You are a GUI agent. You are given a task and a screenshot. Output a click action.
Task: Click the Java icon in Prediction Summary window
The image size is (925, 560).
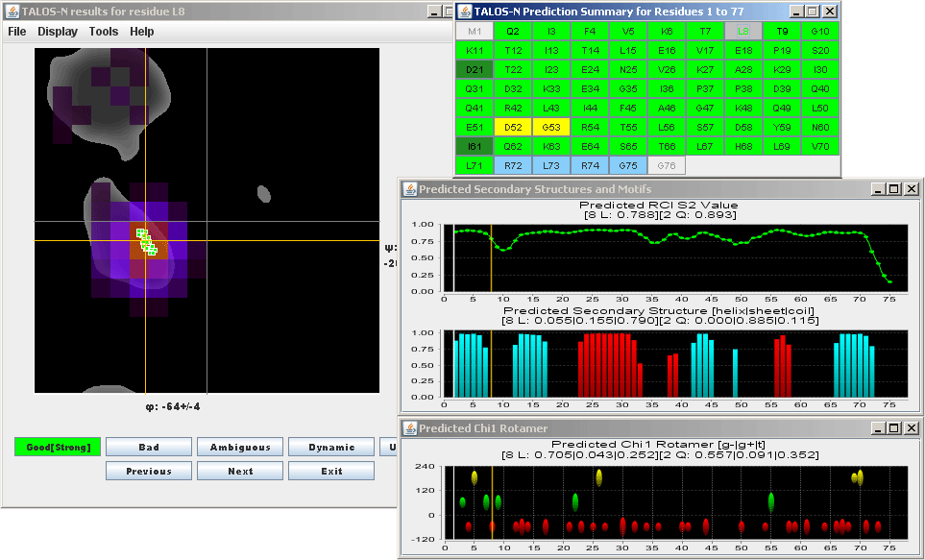point(466,12)
